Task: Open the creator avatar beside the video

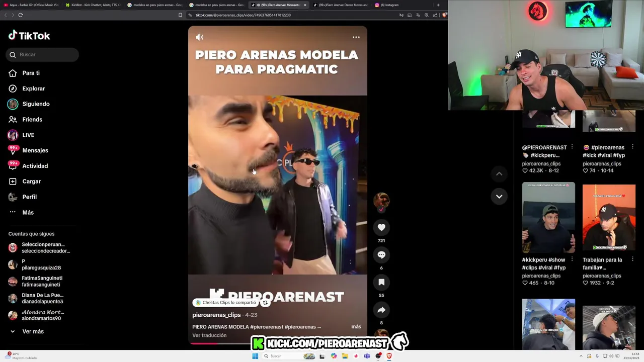Action: (381, 201)
